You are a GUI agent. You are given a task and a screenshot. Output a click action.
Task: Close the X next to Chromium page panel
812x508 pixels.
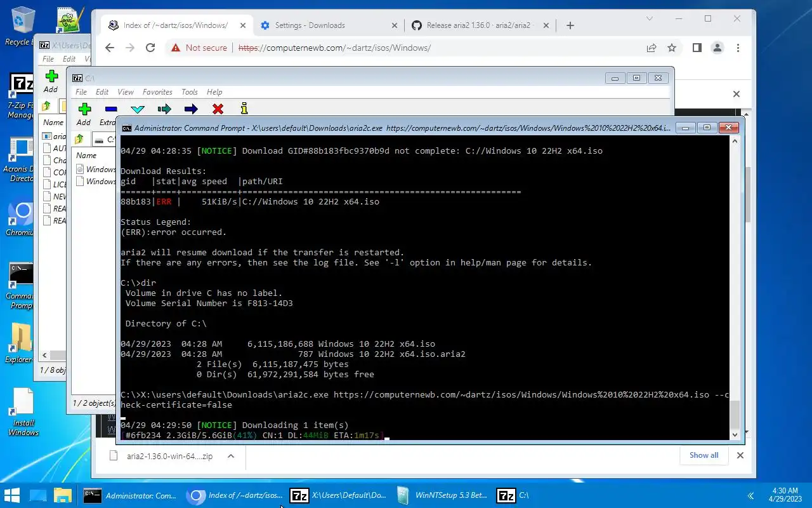tap(736, 94)
